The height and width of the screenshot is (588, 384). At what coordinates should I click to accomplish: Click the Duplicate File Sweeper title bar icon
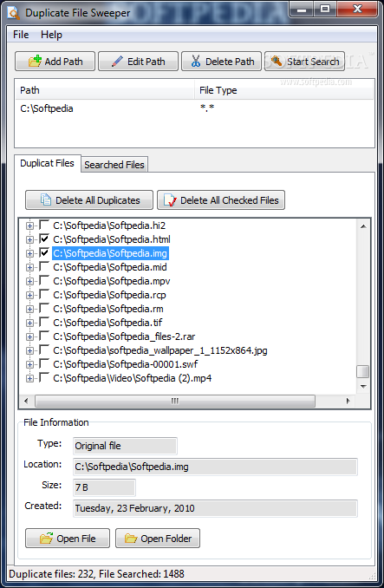click(14, 14)
